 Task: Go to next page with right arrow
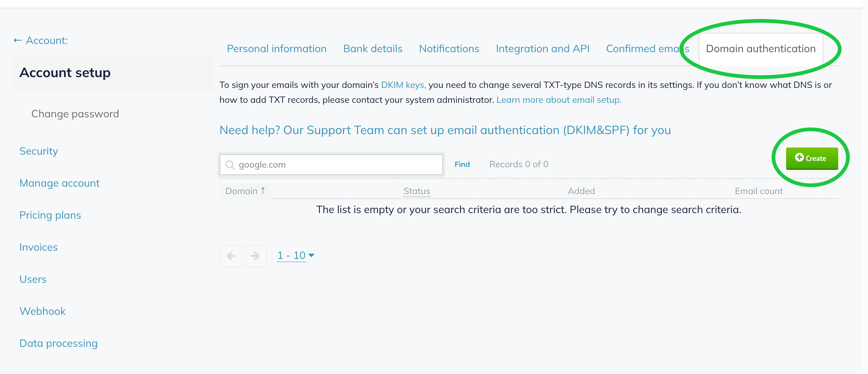pyautogui.click(x=255, y=256)
